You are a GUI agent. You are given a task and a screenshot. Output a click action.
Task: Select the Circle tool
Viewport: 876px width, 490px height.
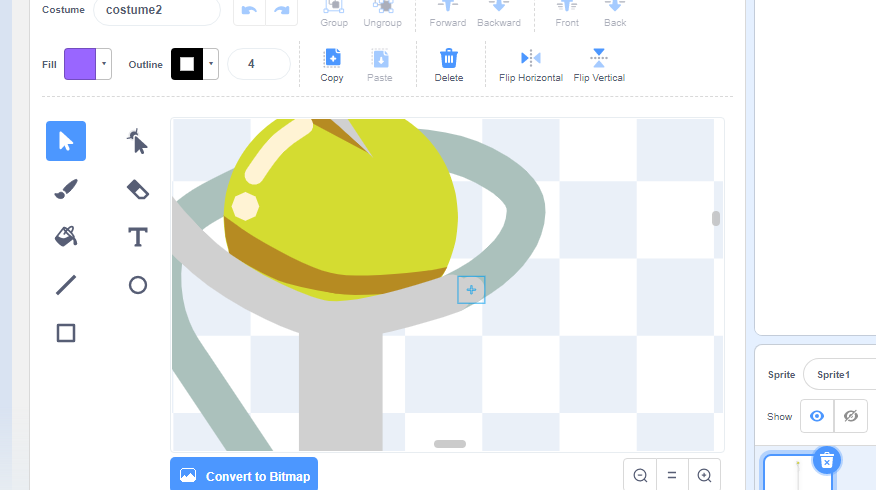click(138, 285)
